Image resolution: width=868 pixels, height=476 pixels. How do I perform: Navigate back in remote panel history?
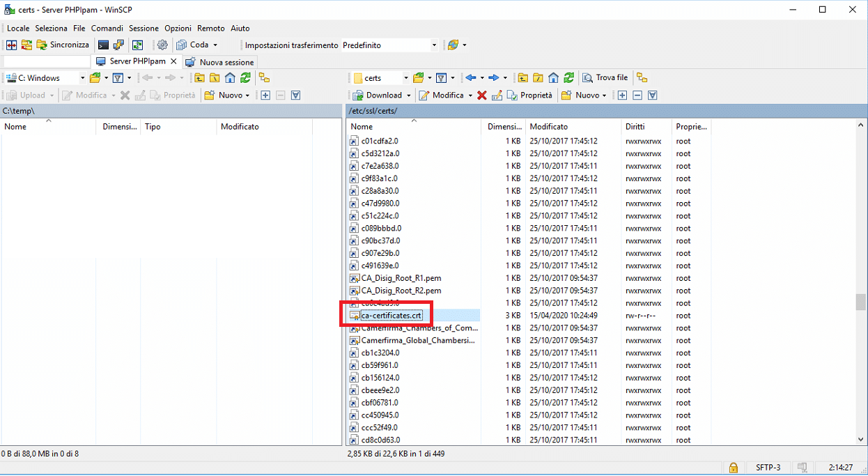pyautogui.click(x=471, y=77)
